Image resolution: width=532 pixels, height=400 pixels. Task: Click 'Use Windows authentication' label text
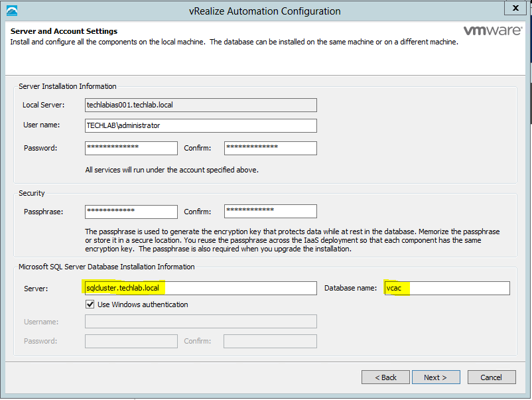click(x=143, y=304)
